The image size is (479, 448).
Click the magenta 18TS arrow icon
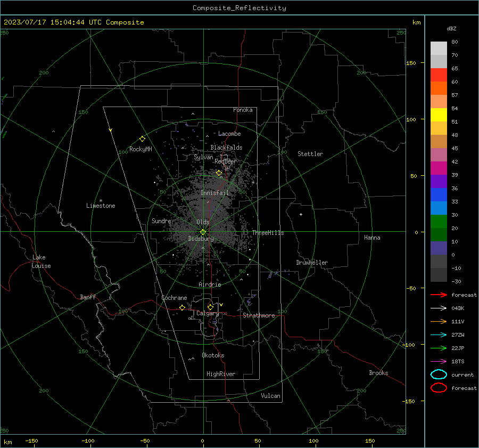[439, 362]
